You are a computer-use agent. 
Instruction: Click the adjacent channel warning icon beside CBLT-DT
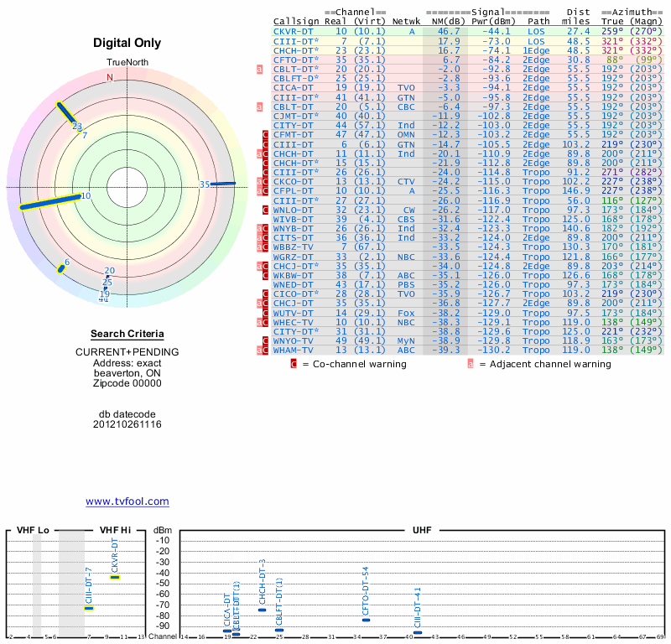[x=260, y=106]
